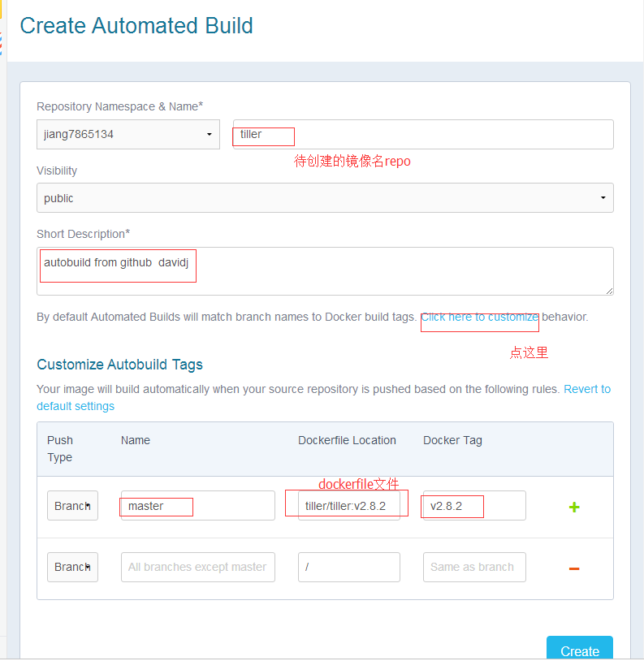
Task: Click the Dockerfile Location field containing '/'
Action: (x=348, y=567)
